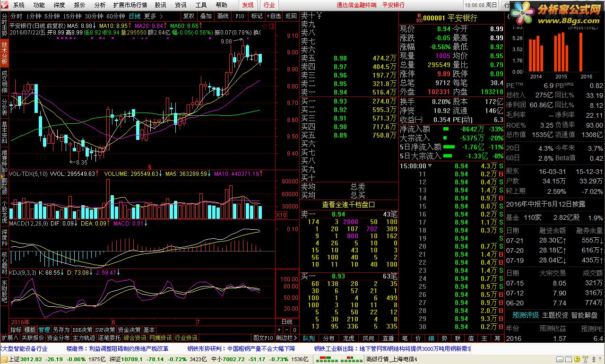The image size is (605, 364).
Task: Open 核心题材 sidebar tab
Action: pyautogui.click(x=4, y=263)
